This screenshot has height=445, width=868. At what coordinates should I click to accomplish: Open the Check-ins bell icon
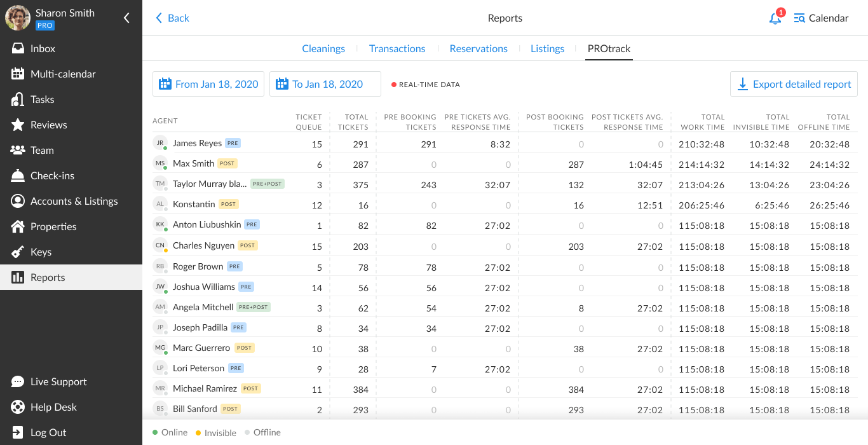tap(18, 175)
